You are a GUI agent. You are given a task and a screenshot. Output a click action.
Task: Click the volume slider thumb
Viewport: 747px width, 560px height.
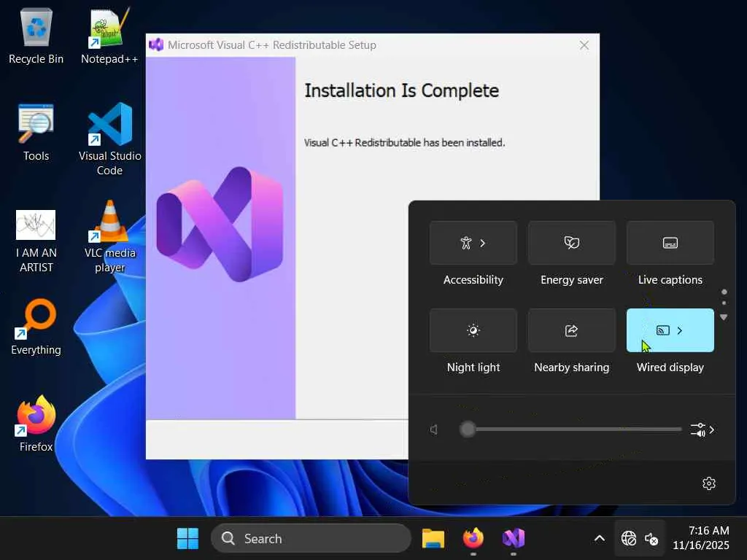pos(468,429)
